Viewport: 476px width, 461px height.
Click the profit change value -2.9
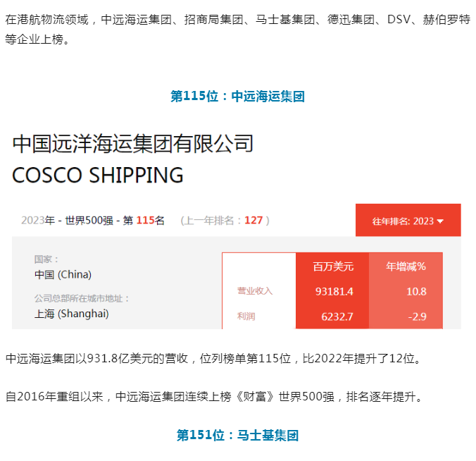(418, 316)
